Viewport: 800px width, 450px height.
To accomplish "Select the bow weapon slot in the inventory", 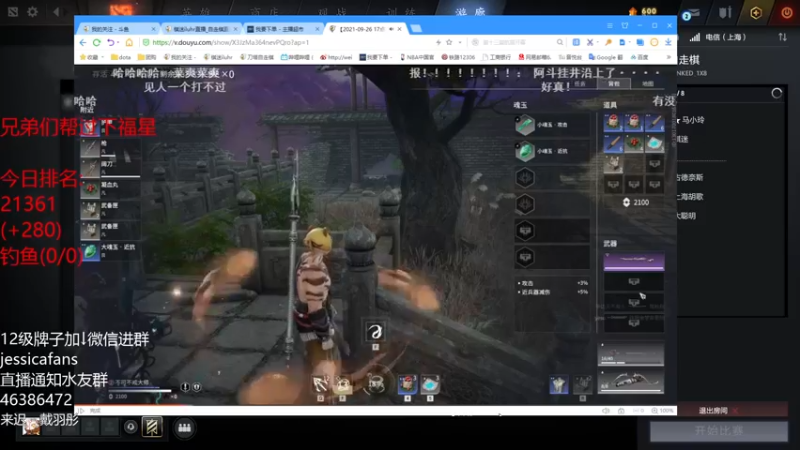I will (x=631, y=382).
